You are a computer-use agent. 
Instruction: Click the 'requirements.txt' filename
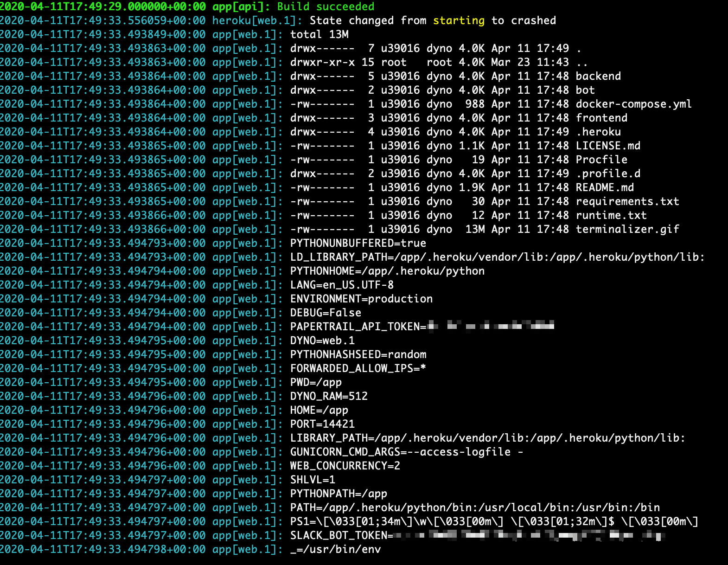pyautogui.click(x=627, y=201)
